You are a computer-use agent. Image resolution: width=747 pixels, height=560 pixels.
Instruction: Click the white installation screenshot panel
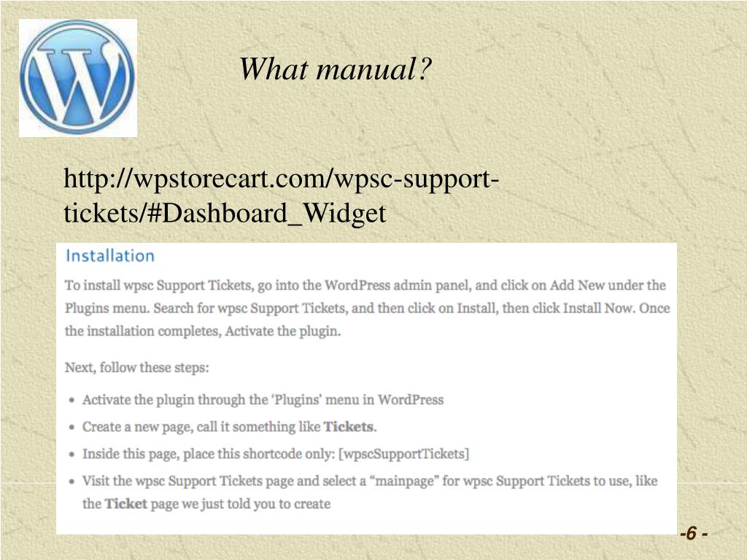tap(366, 389)
